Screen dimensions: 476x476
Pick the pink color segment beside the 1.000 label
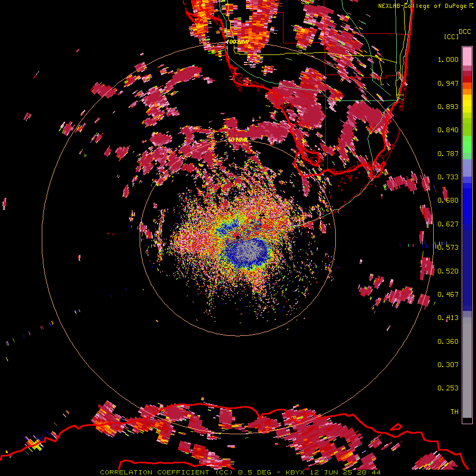tap(467, 57)
